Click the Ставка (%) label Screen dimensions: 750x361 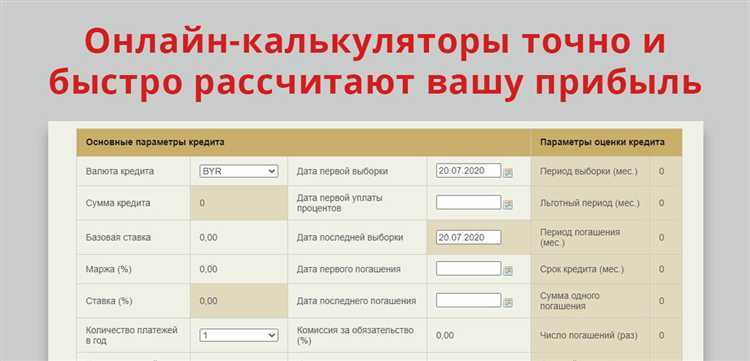109,301
